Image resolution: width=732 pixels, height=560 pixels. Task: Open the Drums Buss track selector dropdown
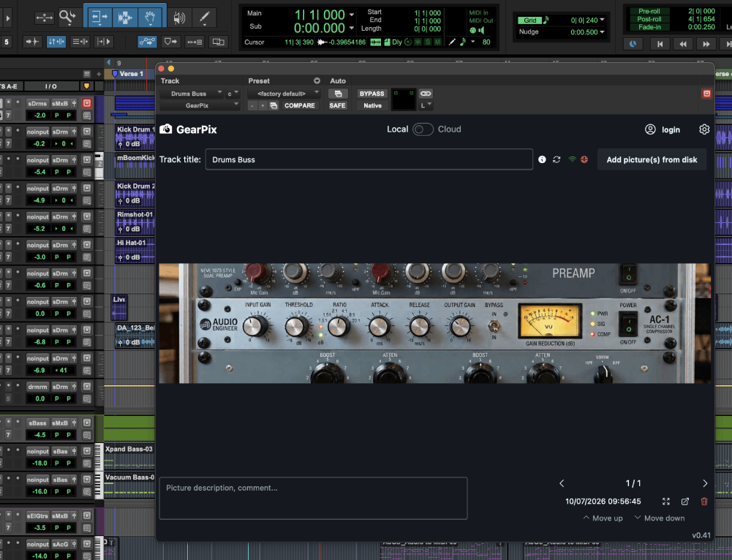coord(192,94)
